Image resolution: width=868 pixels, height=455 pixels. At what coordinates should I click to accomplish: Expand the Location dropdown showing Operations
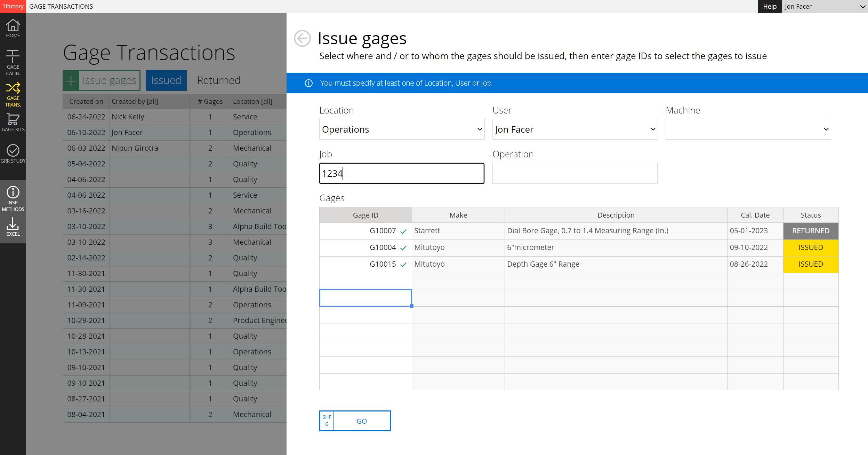tap(402, 130)
